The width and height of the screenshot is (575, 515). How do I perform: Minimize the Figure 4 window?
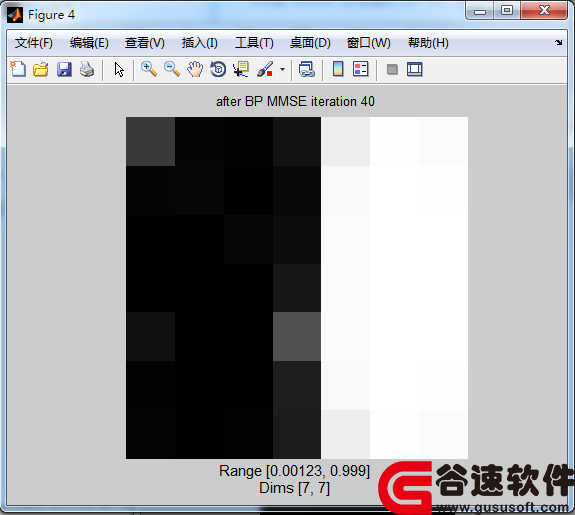click(x=480, y=11)
